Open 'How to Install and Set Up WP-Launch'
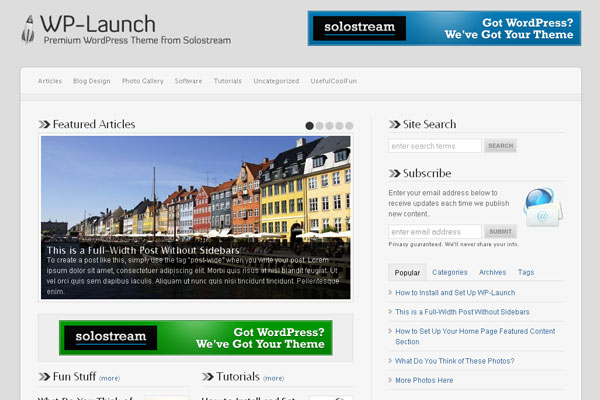Viewport: 600px width, 400px height. pos(455,293)
